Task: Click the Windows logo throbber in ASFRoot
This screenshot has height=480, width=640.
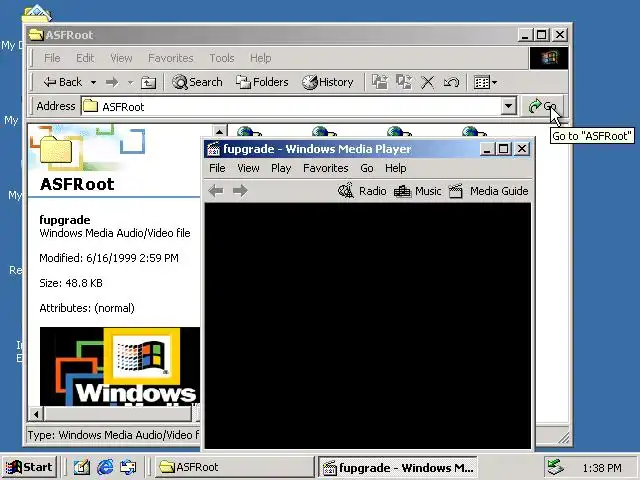Action: [x=549, y=58]
